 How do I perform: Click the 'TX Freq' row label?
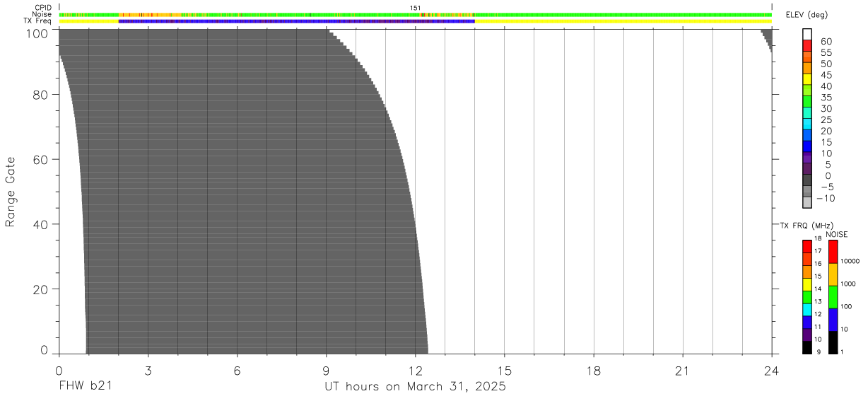(37, 21)
